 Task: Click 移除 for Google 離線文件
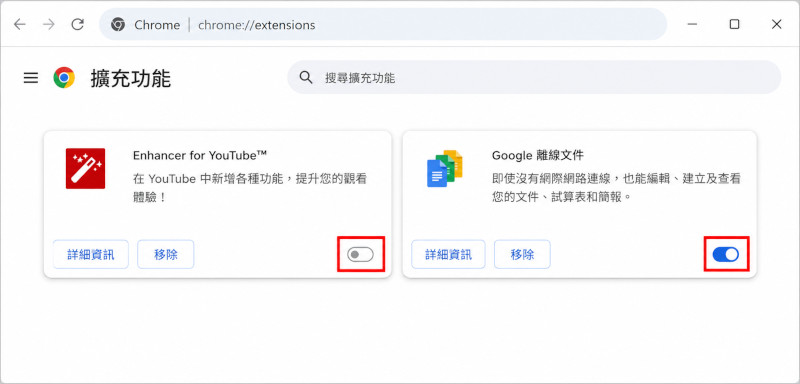coord(522,254)
